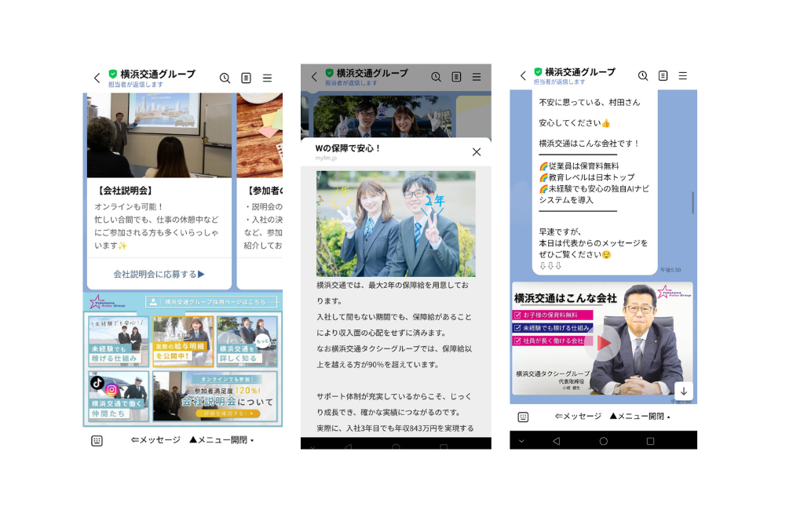The width and height of the screenshot is (804, 532).
Task: Tap Android recents square in right phone
Action: tap(650, 441)
